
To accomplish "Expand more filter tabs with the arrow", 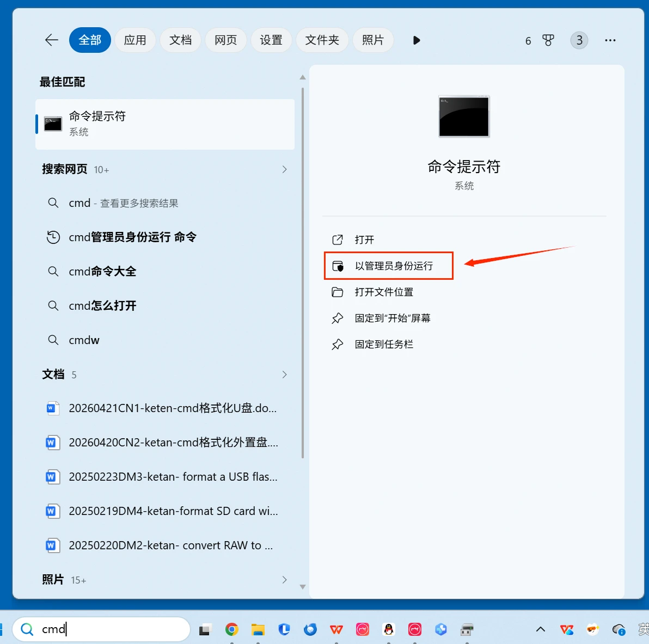I will [417, 40].
